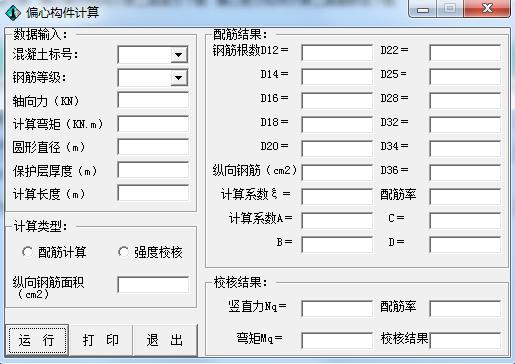Click the 配筋结果 group label
515x364 pixels.
tap(240, 34)
